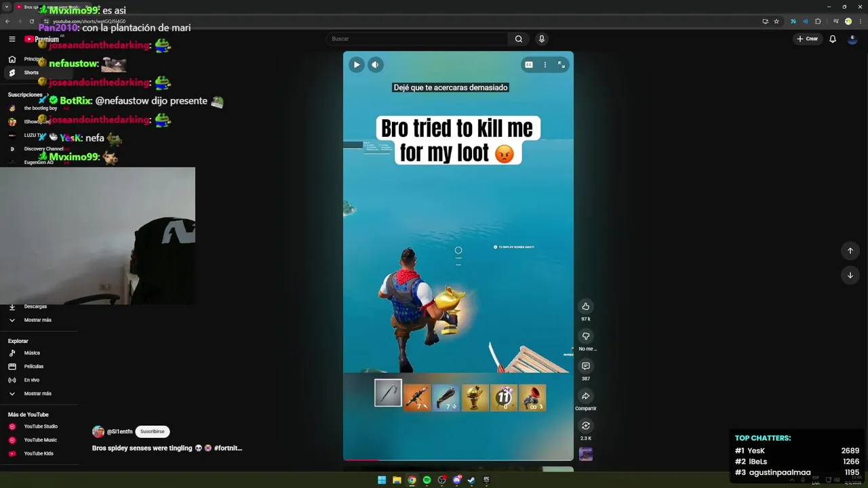Viewport: 868px width, 488px height.
Task: Open the Discovery Channel subscription
Action: 43,149
